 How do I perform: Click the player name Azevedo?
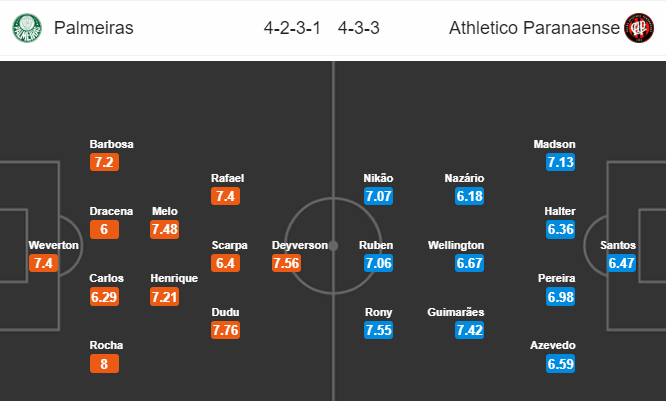(553, 345)
